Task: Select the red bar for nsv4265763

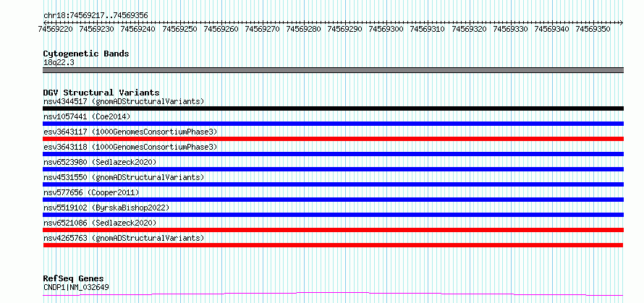Action: coord(333,245)
